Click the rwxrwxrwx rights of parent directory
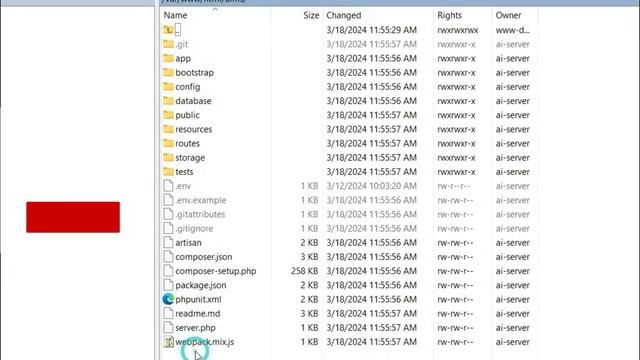This screenshot has width=640, height=360. pyautogui.click(x=458, y=30)
